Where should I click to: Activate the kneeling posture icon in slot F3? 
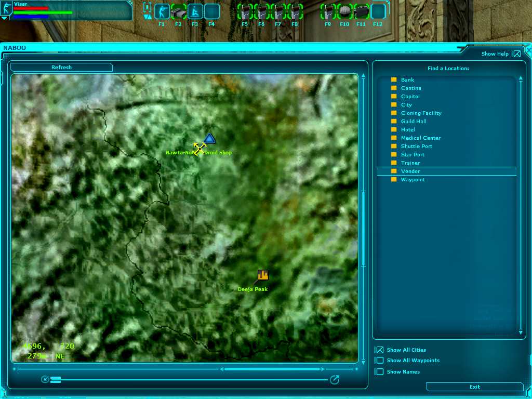tap(195, 12)
